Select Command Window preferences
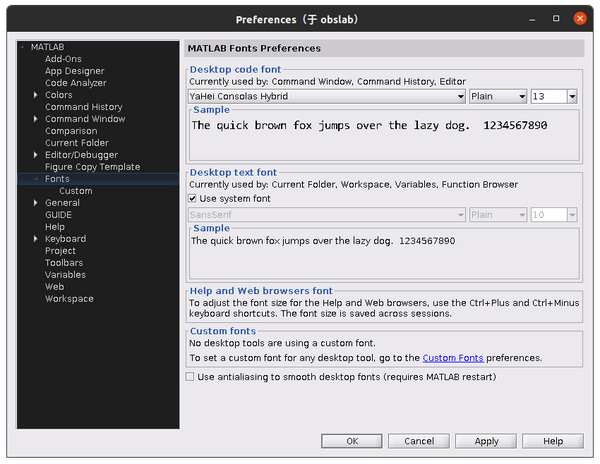The height and width of the screenshot is (464, 600). click(x=85, y=119)
